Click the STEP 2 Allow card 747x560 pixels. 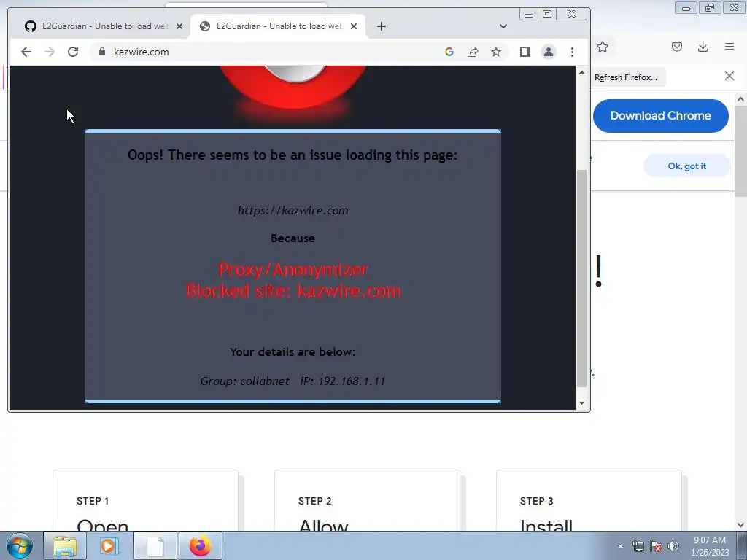tap(368, 500)
